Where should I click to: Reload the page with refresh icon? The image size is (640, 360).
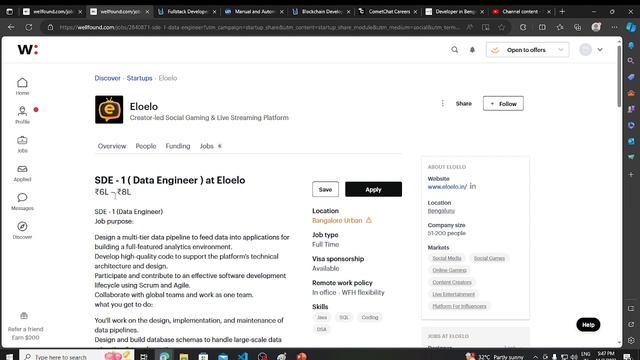click(29, 27)
